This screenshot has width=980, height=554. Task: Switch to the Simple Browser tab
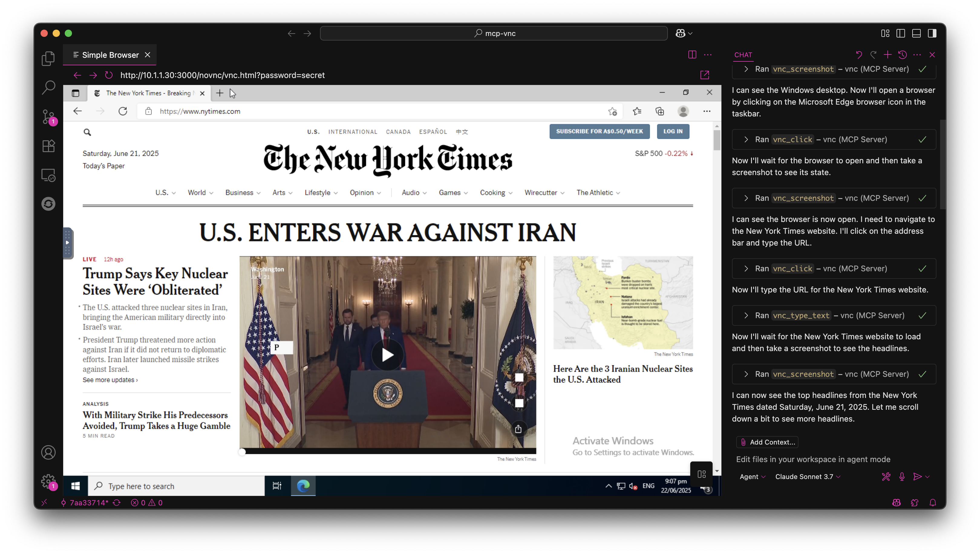pos(110,54)
